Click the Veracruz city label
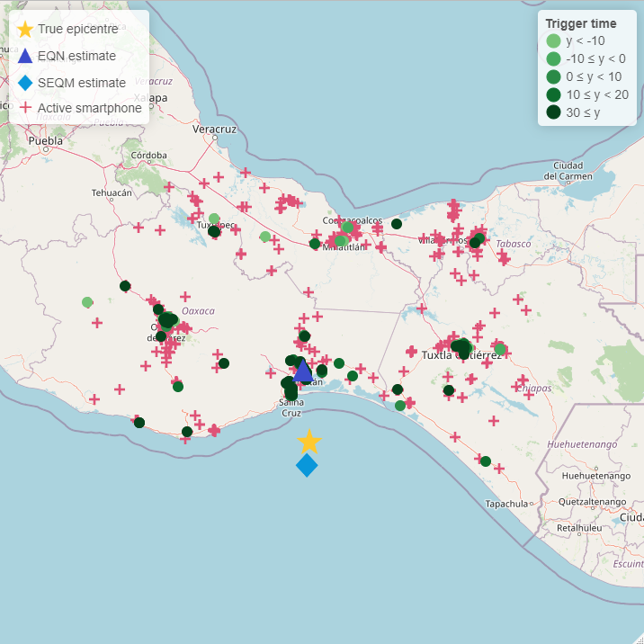This screenshot has width=644, height=644. [214, 130]
